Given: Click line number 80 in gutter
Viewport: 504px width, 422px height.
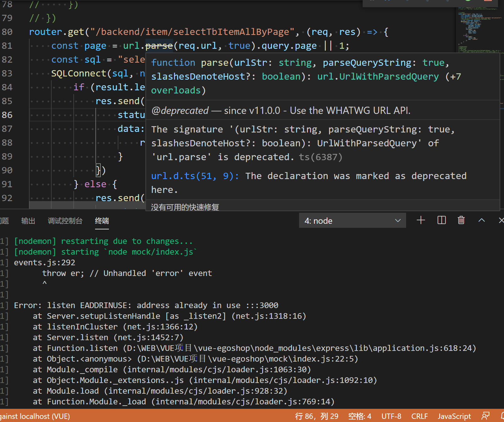Looking at the screenshot, I should pos(7,32).
